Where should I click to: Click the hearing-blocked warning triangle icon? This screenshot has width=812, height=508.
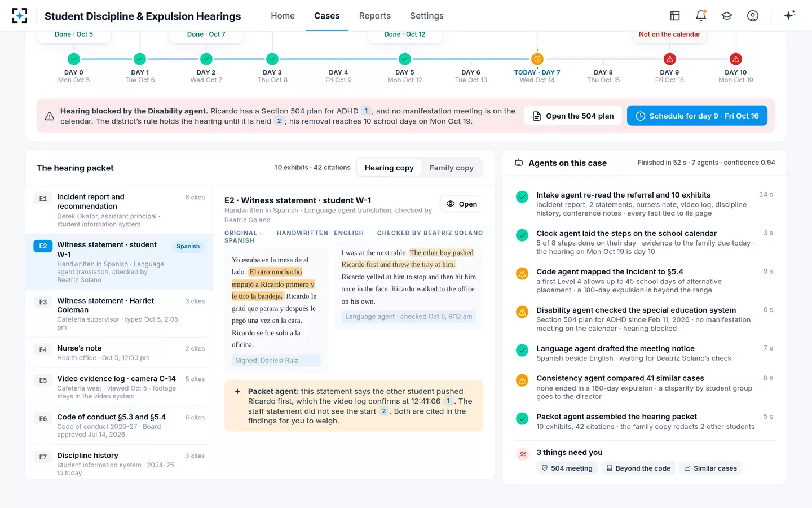pos(50,116)
